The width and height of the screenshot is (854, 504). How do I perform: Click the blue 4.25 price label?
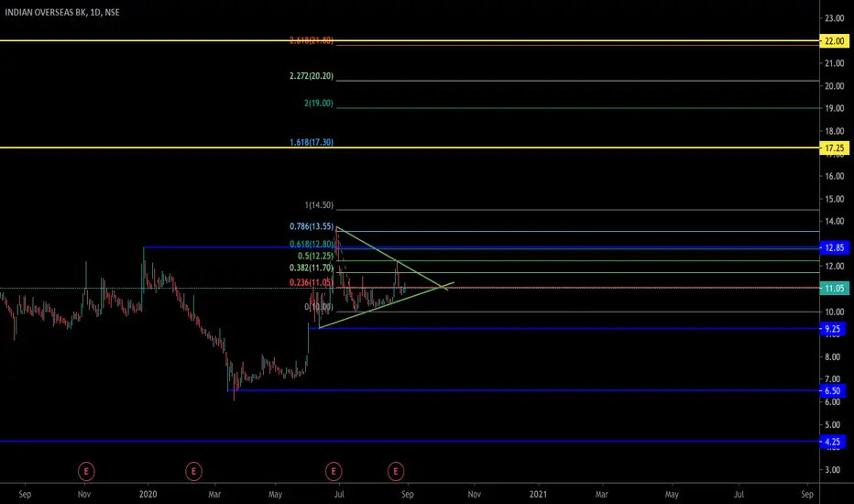(832, 442)
